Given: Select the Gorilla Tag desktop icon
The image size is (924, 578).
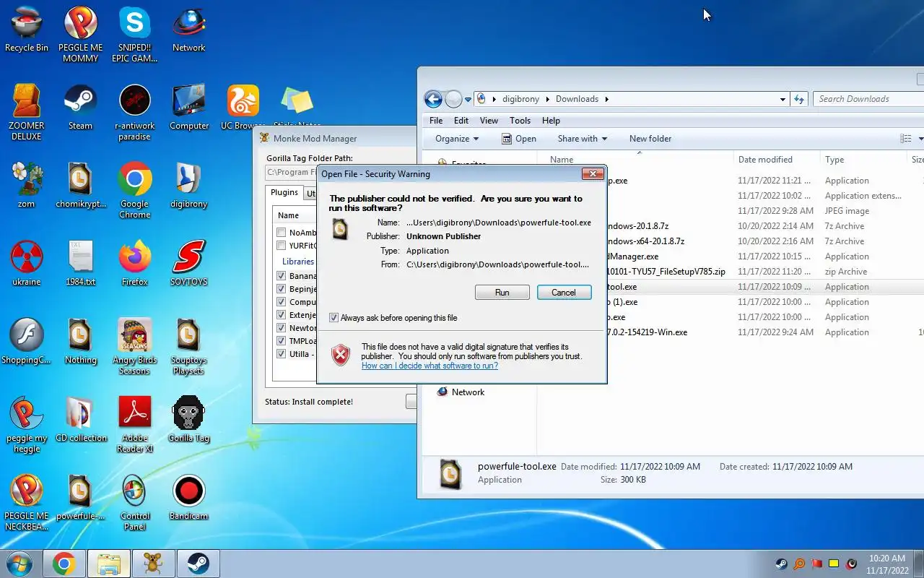Looking at the screenshot, I should click(x=189, y=420).
